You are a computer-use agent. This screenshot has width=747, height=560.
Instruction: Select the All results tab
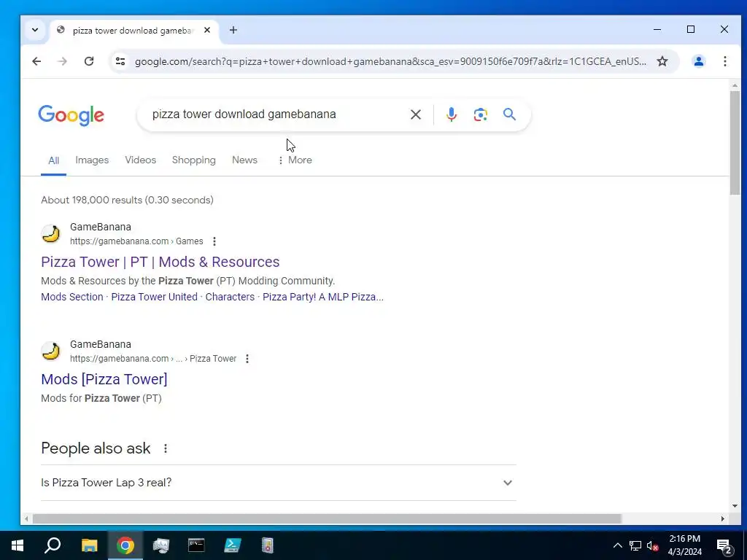[x=53, y=160]
